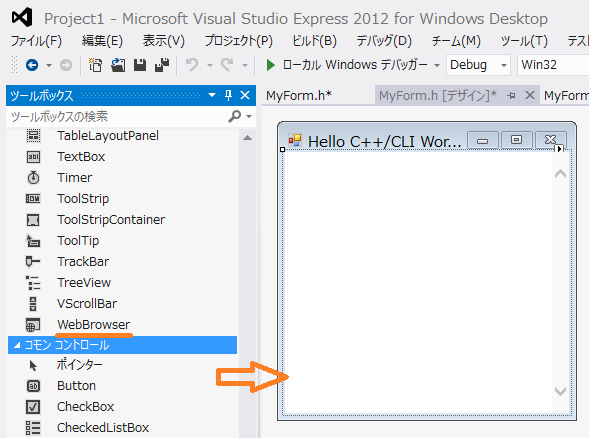Image resolution: width=589 pixels, height=438 pixels.
Task: Select the TrackBar control icon
Action: [33, 261]
